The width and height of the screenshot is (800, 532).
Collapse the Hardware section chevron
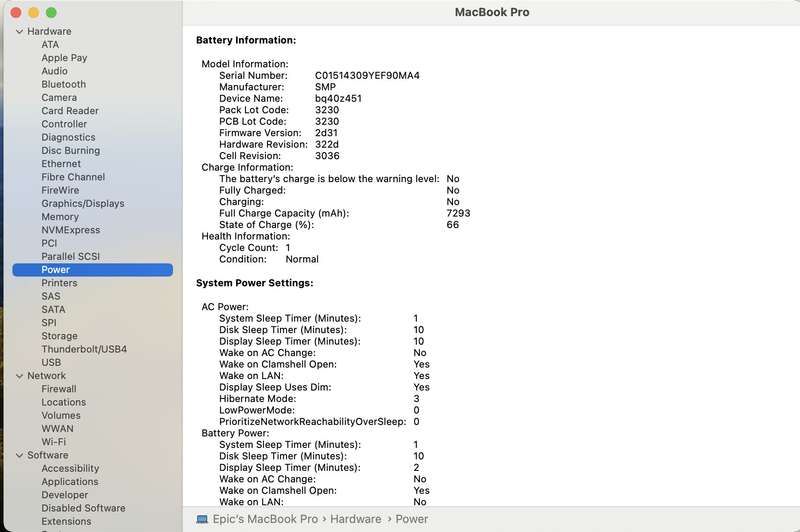pos(19,32)
